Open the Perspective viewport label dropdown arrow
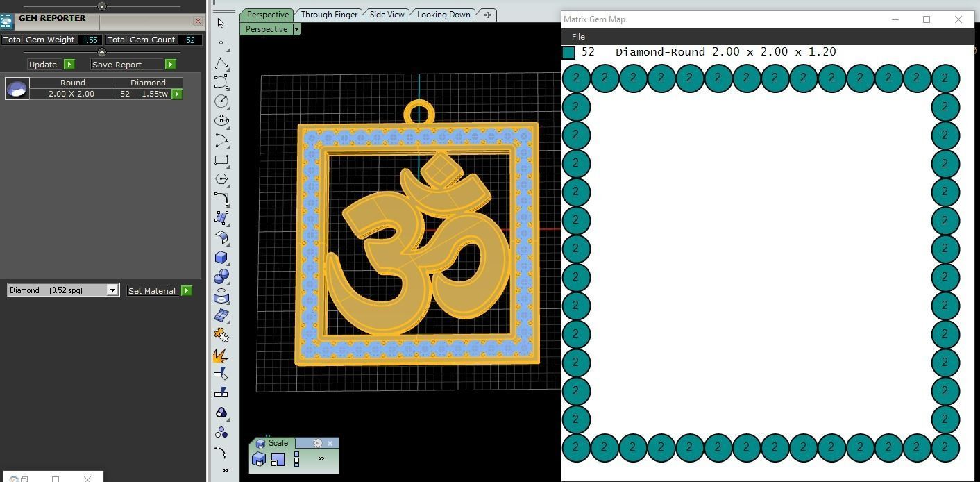 coord(296,29)
